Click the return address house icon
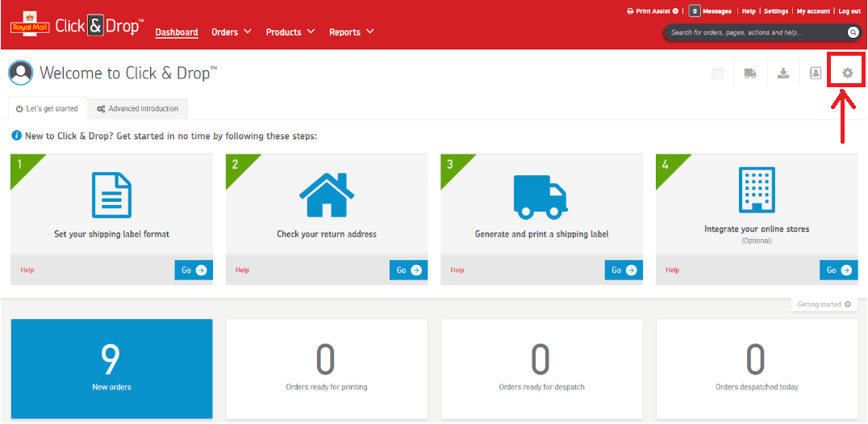 (x=327, y=195)
